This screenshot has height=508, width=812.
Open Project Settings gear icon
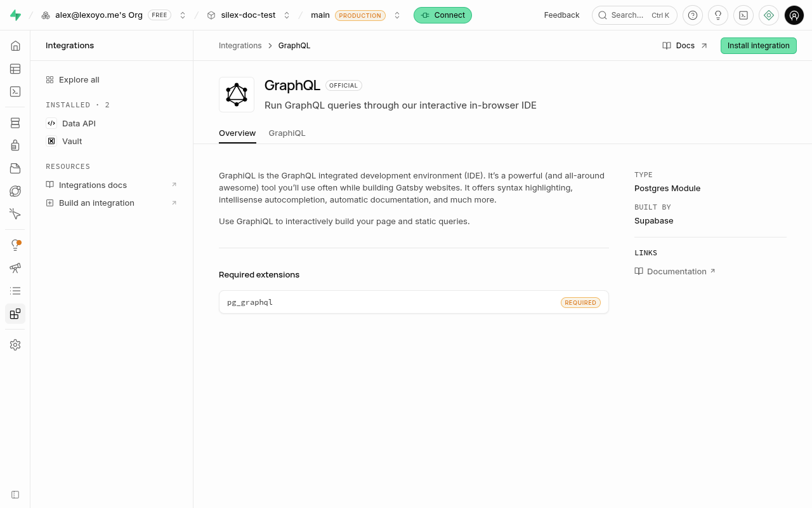point(15,345)
